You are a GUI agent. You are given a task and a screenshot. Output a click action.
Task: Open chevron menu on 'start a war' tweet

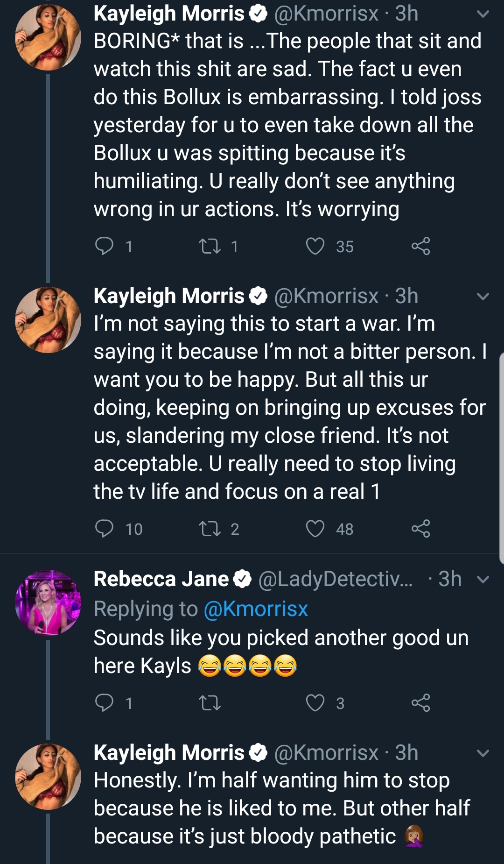(483, 297)
